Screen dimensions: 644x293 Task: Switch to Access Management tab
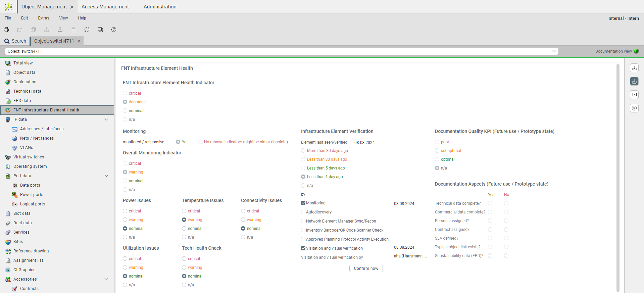click(105, 7)
